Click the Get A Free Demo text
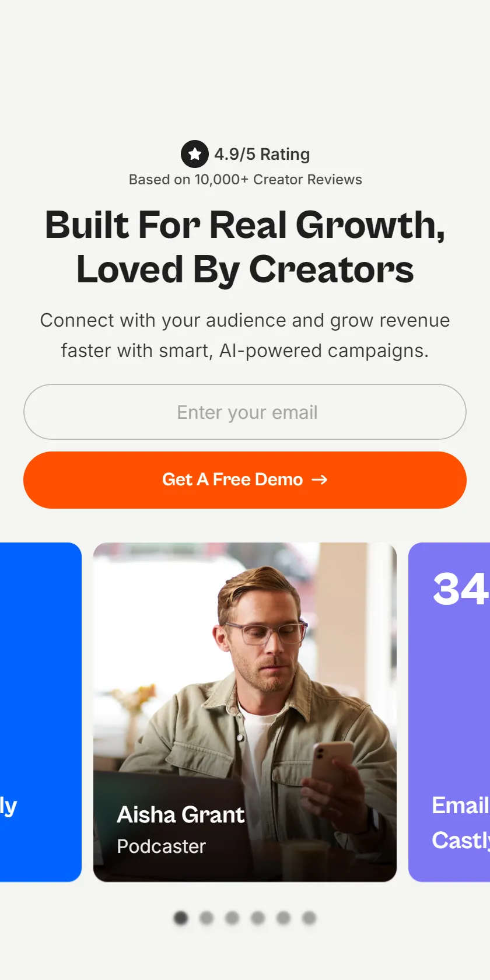490x980 pixels. [232, 480]
